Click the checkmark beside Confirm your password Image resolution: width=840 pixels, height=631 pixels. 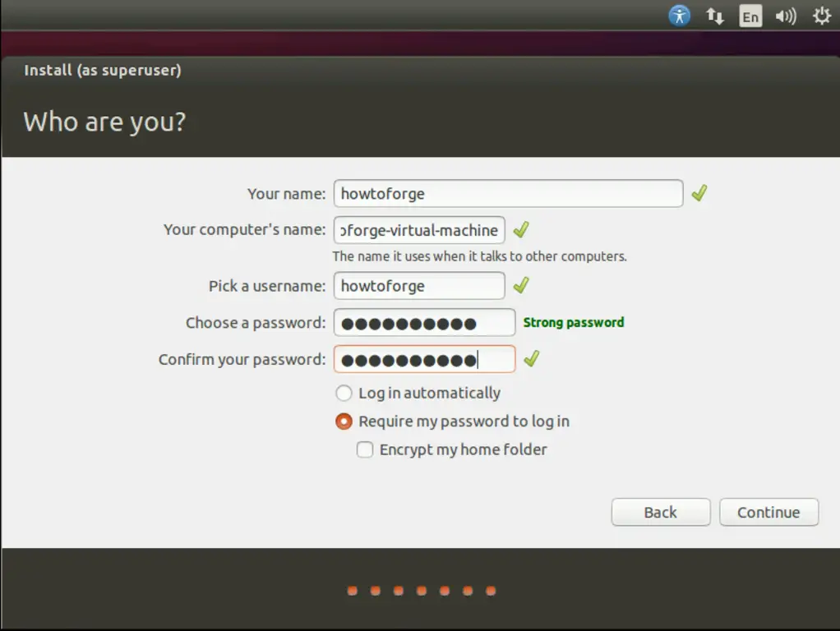click(532, 359)
